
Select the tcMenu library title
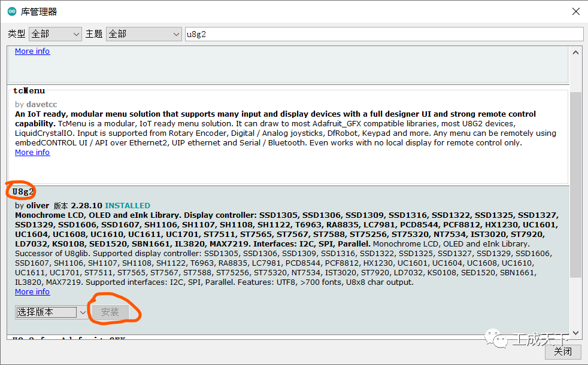(29, 91)
